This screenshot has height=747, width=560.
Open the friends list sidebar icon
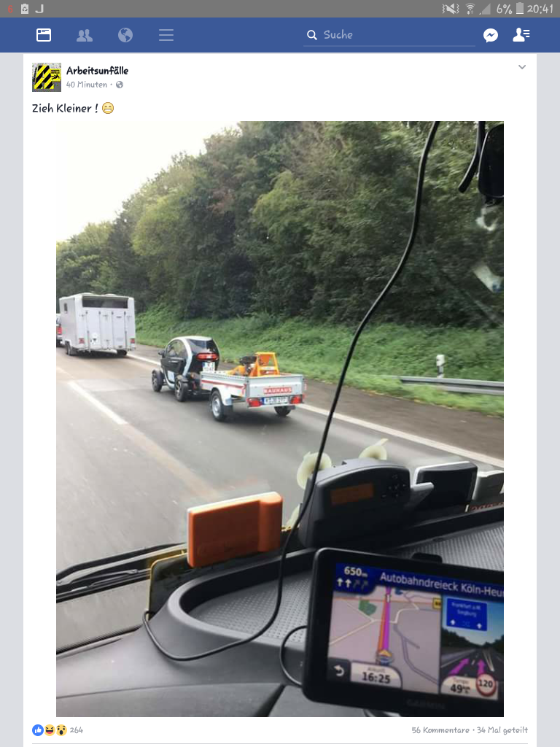coord(521,35)
